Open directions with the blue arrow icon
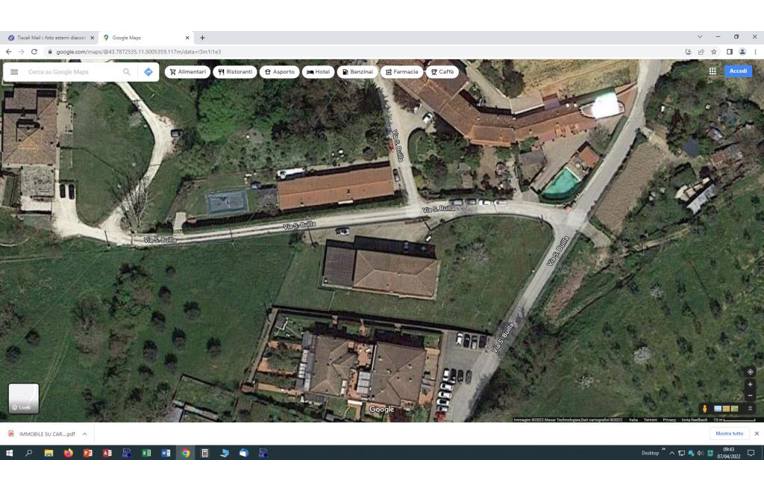 coord(148,72)
